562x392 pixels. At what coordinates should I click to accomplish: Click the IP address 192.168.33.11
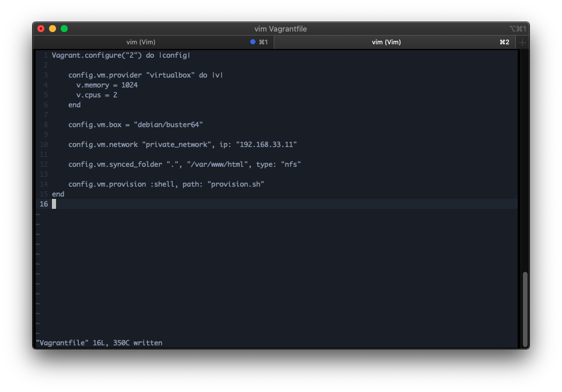tap(267, 145)
